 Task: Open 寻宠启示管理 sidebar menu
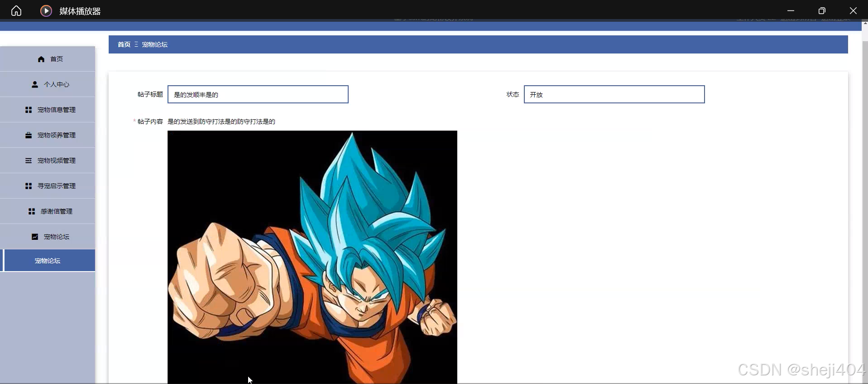pos(48,186)
